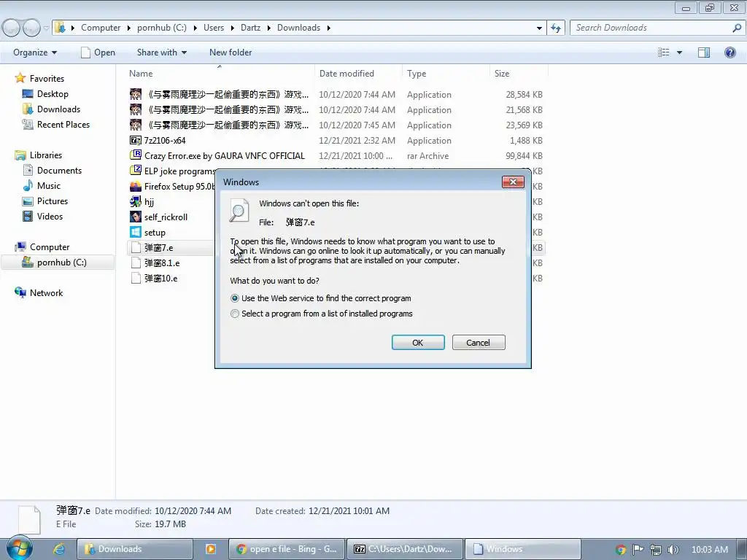Open the Help icon in Explorer
Screen dimensions: 747x560
coord(729,52)
